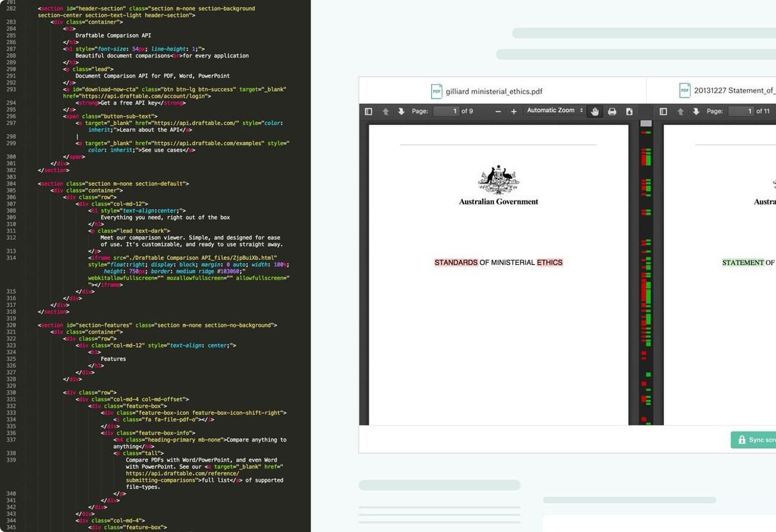Open the print dialog with the printer icon

point(611,112)
